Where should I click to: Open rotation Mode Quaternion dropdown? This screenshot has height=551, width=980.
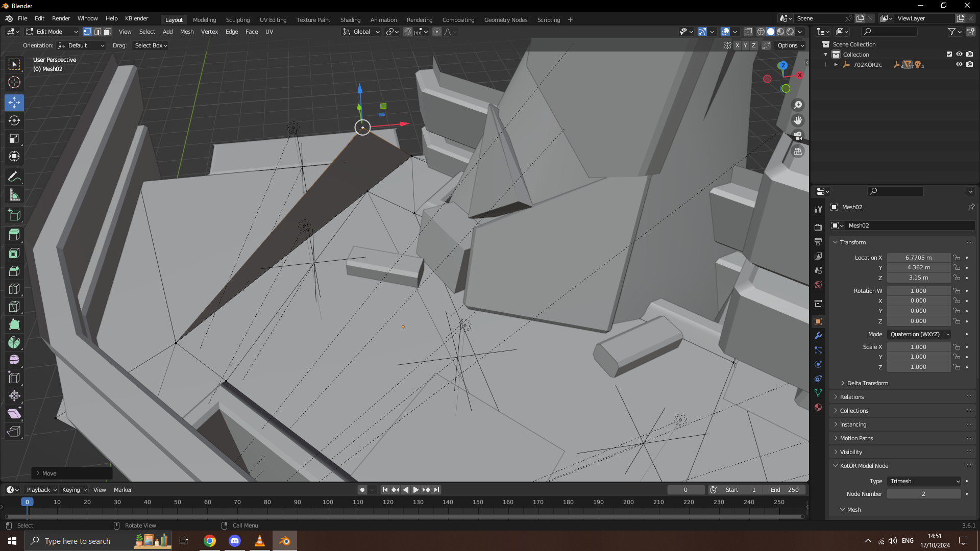pyautogui.click(x=919, y=334)
